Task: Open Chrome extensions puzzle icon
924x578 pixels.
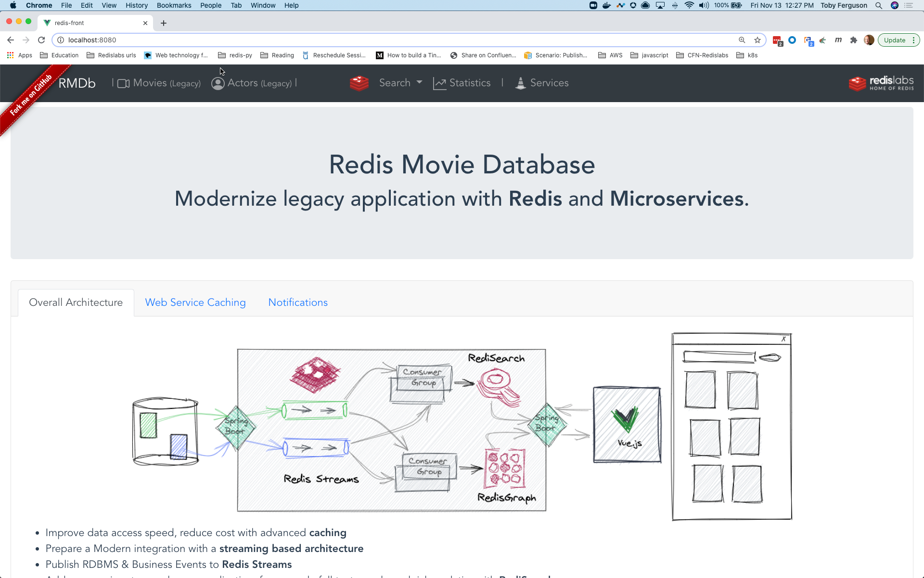Action: 854,40
